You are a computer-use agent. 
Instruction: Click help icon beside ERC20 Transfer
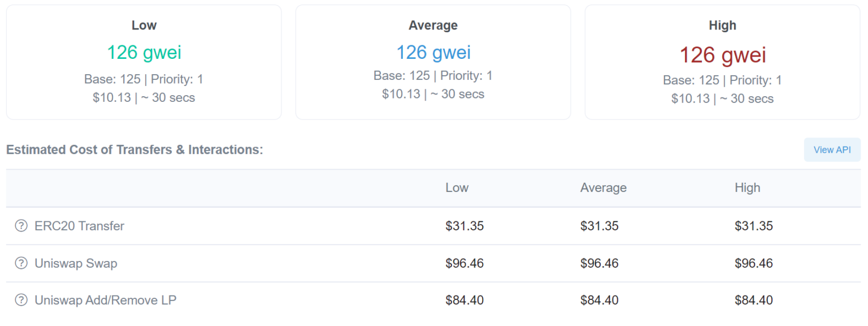point(21,226)
